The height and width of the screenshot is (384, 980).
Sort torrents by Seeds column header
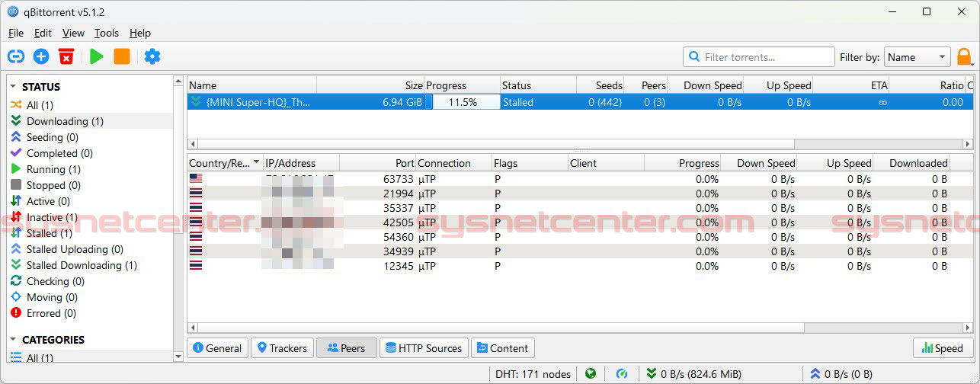pyautogui.click(x=600, y=85)
